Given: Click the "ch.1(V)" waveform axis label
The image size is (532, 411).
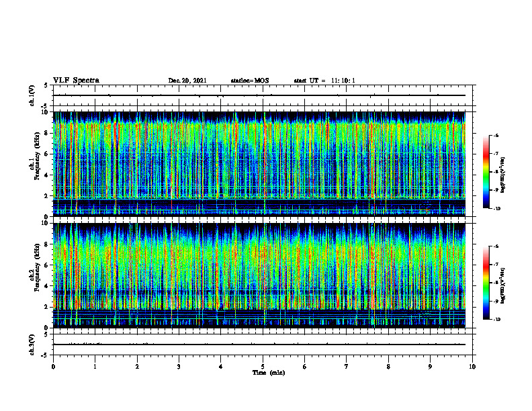Looking at the screenshot, I should coord(32,95).
